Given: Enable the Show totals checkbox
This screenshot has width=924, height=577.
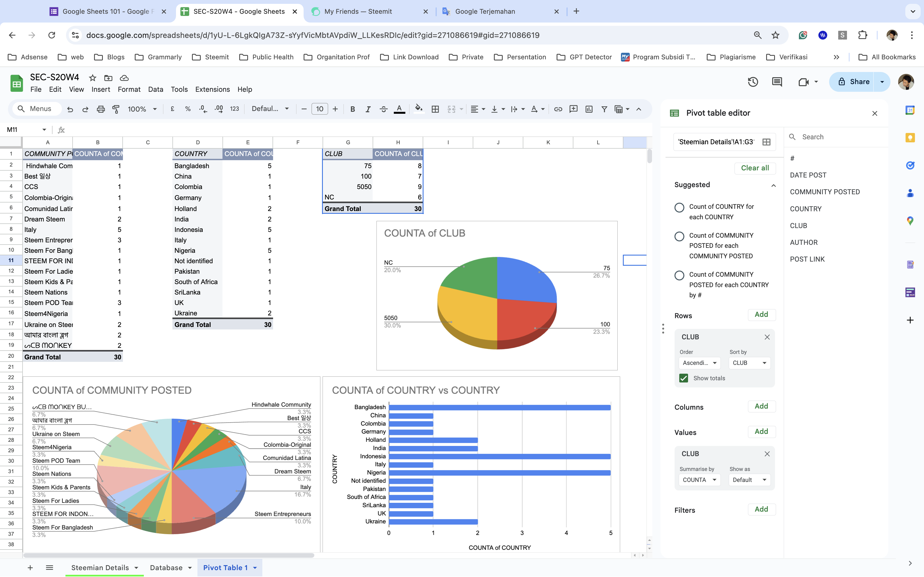Looking at the screenshot, I should 683,378.
